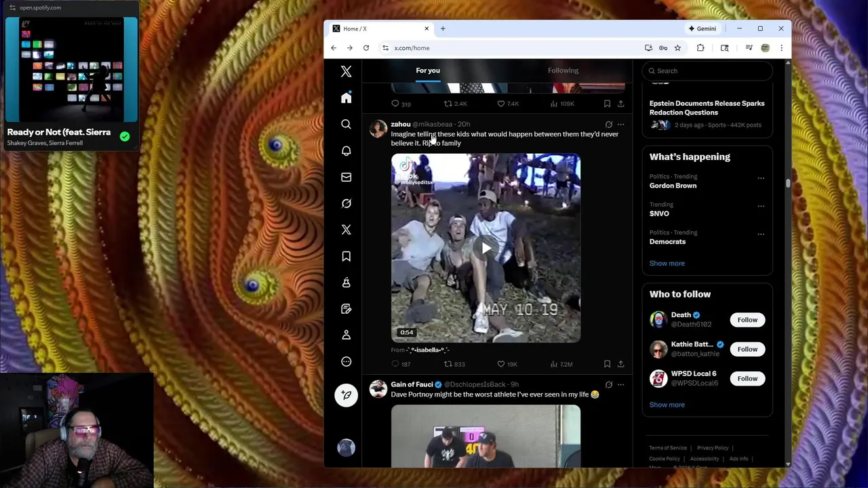Open Gordon Brown trending topic
Viewport: 868px width, 488px height.
click(673, 186)
